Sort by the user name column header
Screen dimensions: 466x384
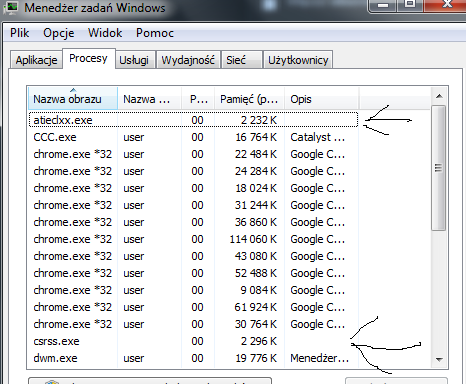tap(149, 99)
